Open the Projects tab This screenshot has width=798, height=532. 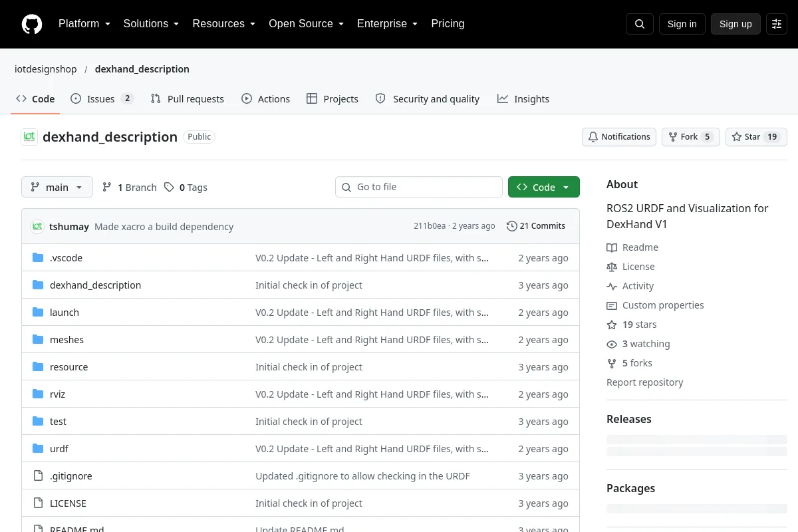pos(332,99)
